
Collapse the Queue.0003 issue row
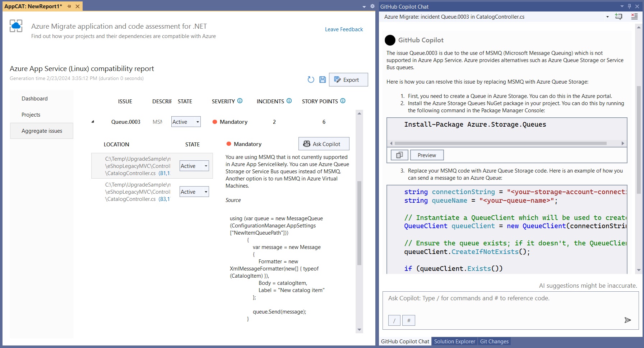[x=93, y=122]
